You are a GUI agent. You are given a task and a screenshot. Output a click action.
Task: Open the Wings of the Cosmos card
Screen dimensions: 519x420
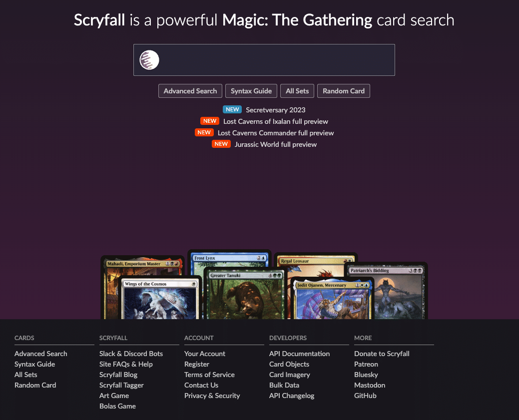(x=160, y=298)
